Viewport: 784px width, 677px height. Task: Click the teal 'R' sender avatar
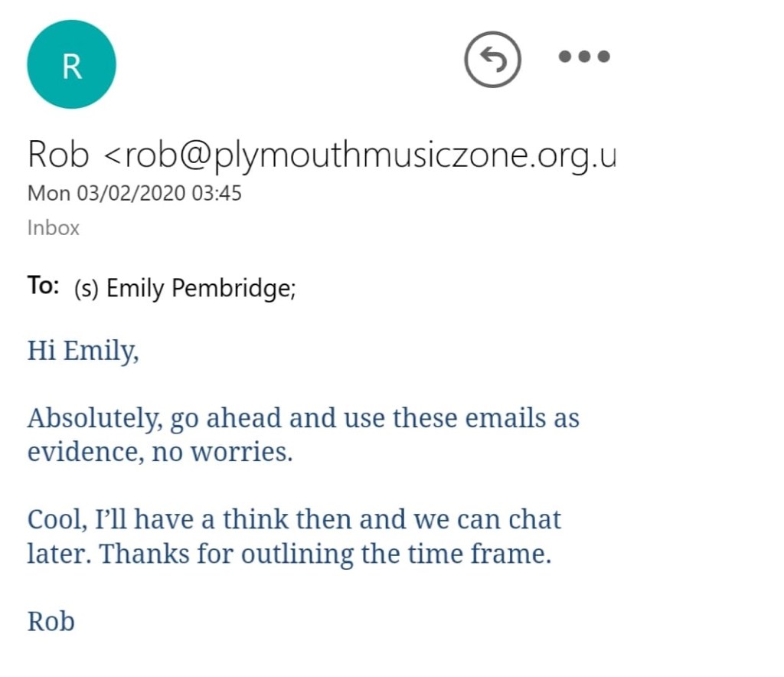[x=71, y=65]
